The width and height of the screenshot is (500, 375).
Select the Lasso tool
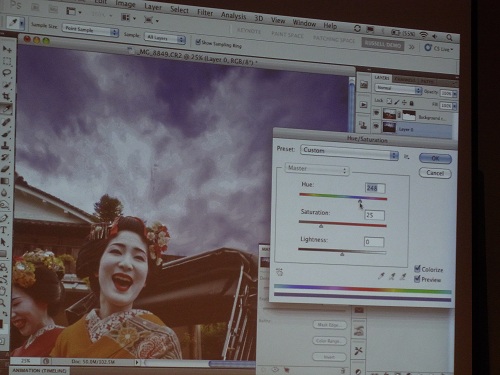6,73
